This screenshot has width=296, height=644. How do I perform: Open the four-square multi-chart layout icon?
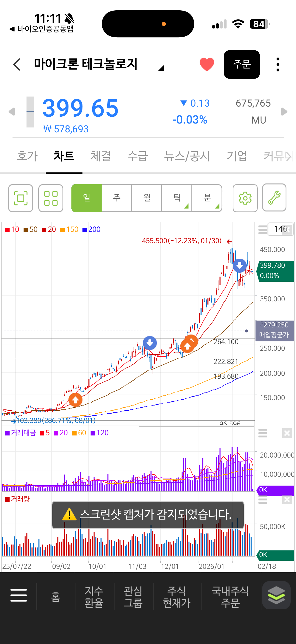[51, 198]
